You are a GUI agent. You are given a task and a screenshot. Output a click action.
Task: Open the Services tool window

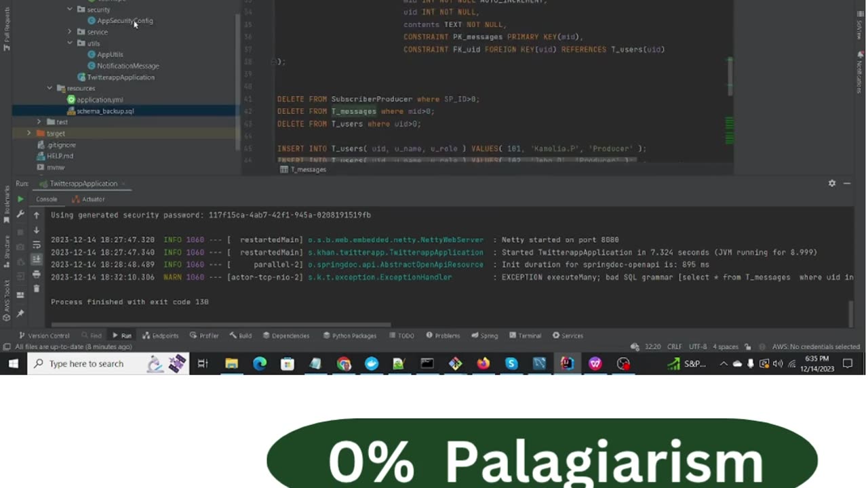click(568, 335)
